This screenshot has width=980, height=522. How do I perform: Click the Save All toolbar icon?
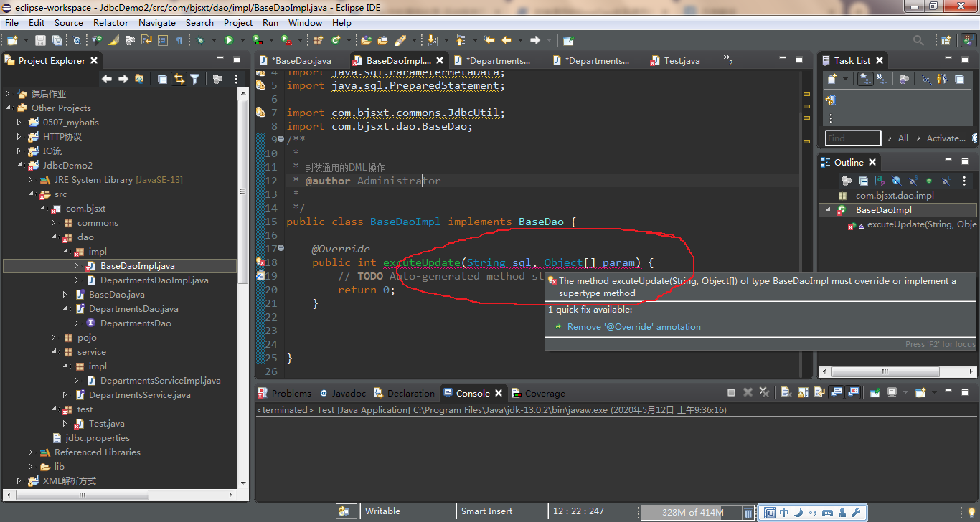[x=57, y=40]
